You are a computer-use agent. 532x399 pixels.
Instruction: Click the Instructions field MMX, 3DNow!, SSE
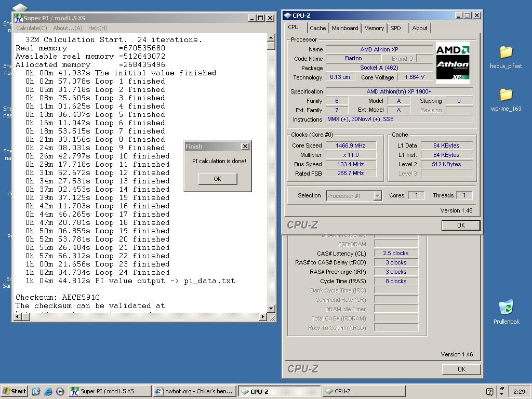coord(399,119)
